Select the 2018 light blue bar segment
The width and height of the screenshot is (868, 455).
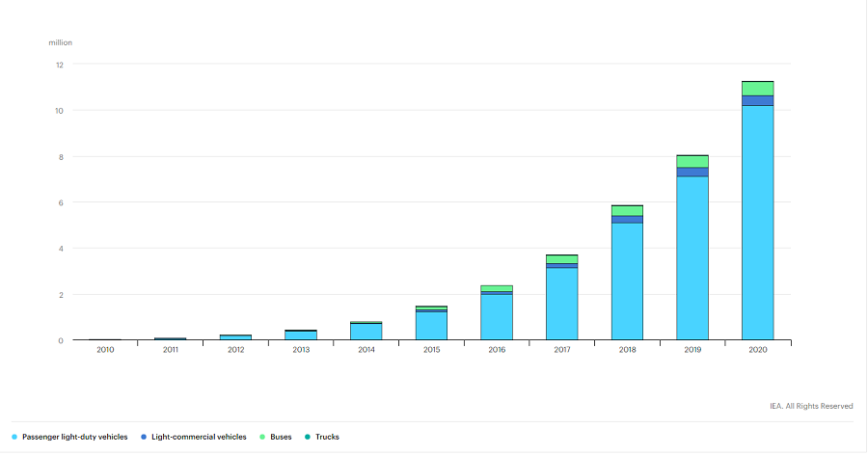[x=627, y=281]
